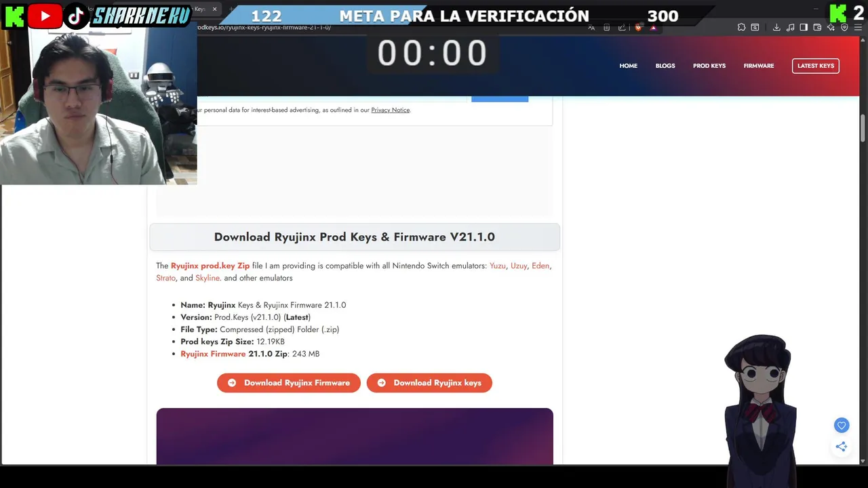Open the Brave Shields lion icon
The width and height of the screenshot is (868, 488).
point(638,28)
